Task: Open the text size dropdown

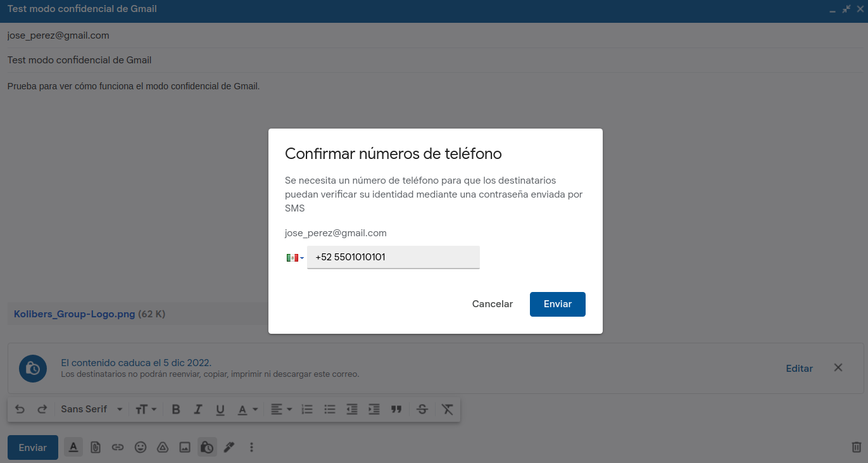Action: coord(146,409)
